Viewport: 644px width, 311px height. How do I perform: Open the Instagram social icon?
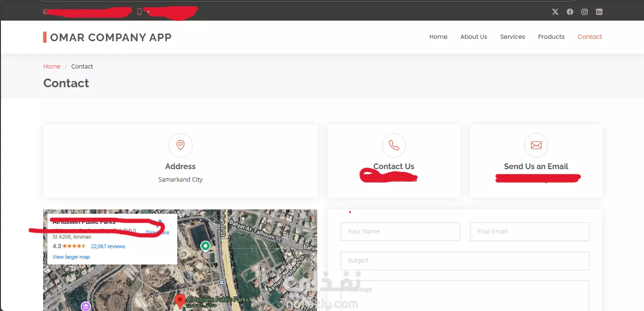pos(585,12)
